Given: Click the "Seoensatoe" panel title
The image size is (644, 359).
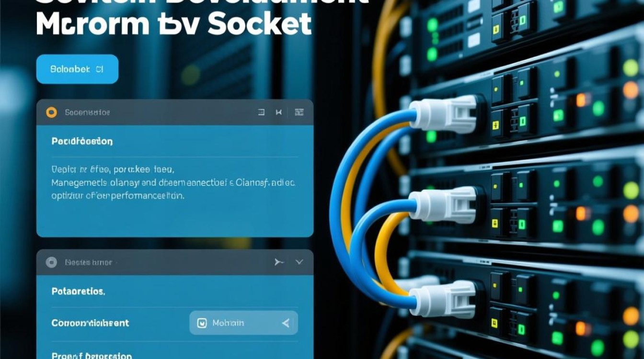Looking at the screenshot, I should [x=87, y=112].
